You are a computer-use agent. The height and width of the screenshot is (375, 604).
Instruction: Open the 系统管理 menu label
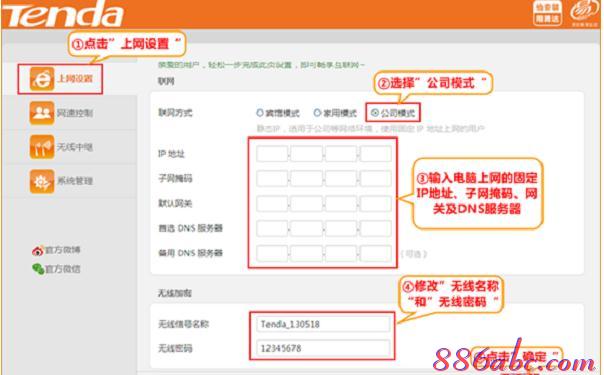pyautogui.click(x=75, y=181)
